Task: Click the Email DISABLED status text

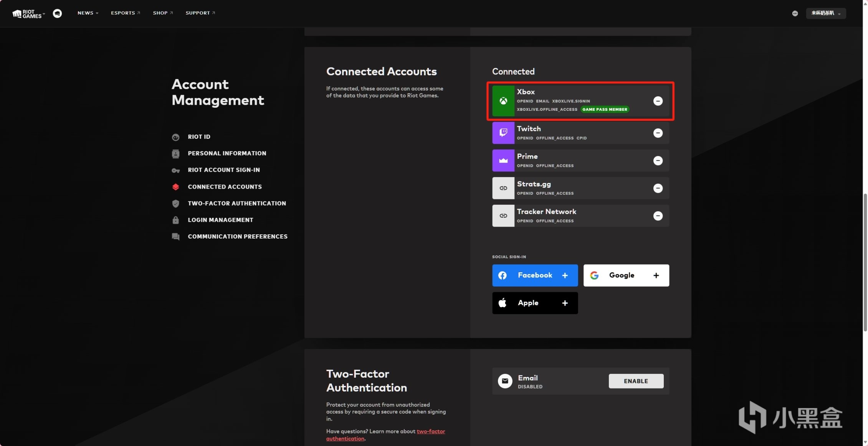Action: click(x=530, y=387)
